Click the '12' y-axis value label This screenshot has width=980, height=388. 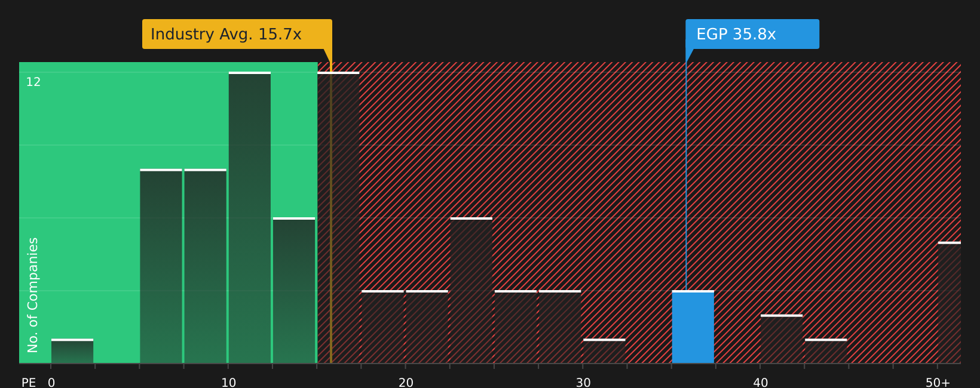point(33,82)
